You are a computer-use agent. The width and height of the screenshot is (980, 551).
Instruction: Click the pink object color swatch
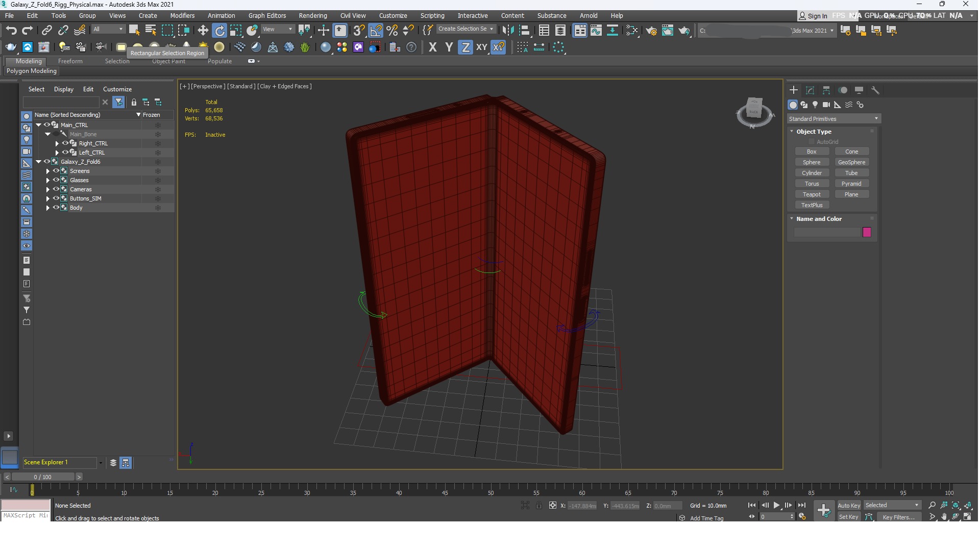867,233
